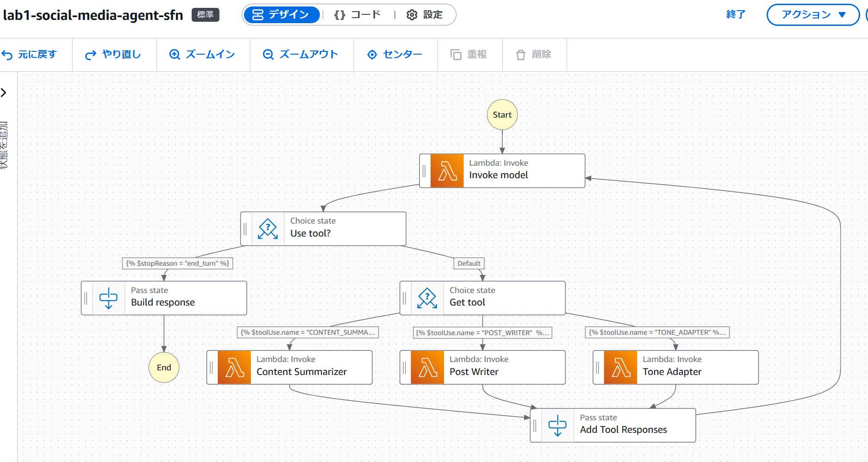Click the Pass icon on Add Tool Responses
Image resolution: width=868 pixels, height=462 pixels.
557,425
